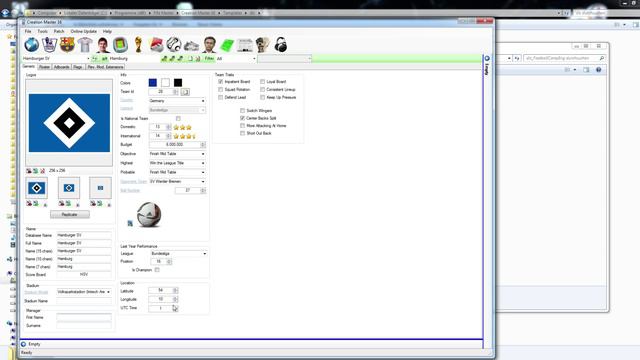
Task: Enable Consistent Lineup checkbox
Action: (262, 89)
